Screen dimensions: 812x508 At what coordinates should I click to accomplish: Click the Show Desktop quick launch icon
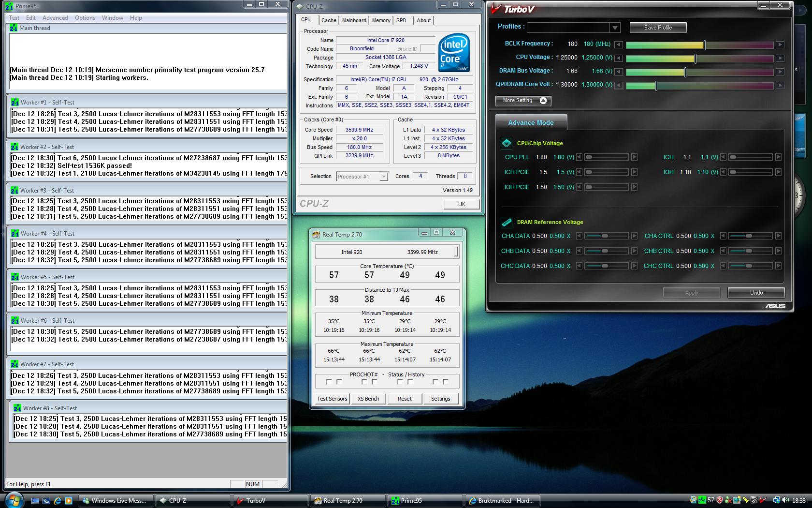[x=35, y=501]
